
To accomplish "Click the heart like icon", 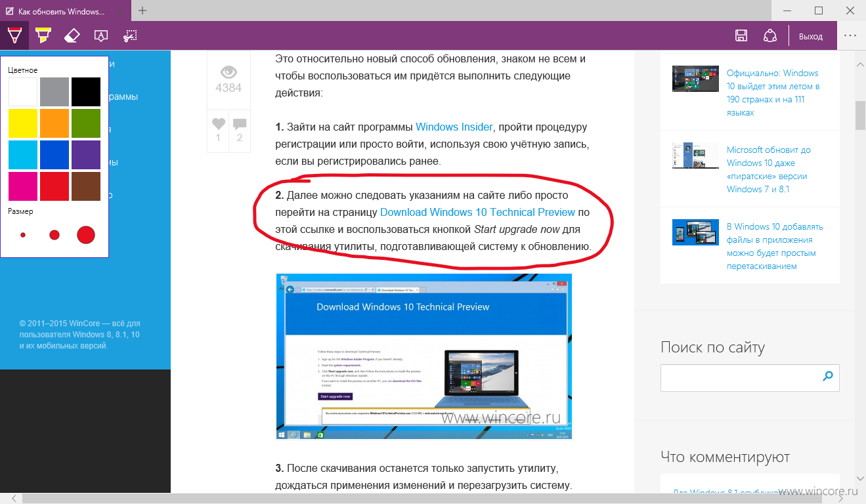I will tap(219, 123).
